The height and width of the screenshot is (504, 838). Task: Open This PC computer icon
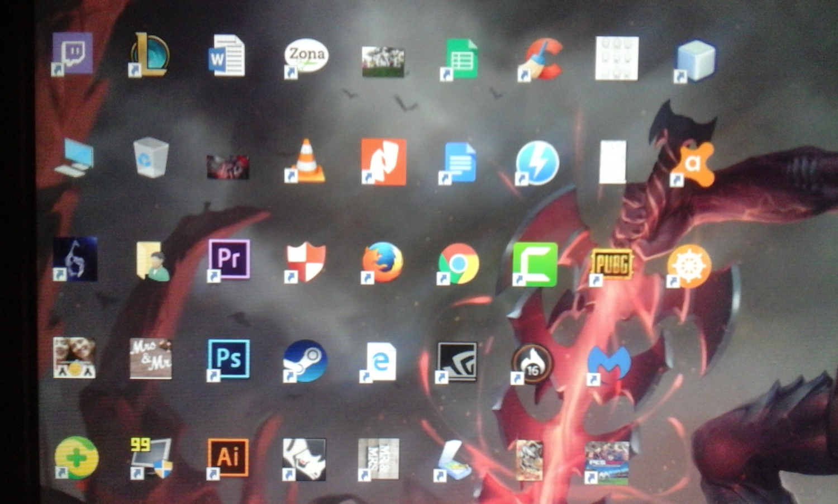74,158
